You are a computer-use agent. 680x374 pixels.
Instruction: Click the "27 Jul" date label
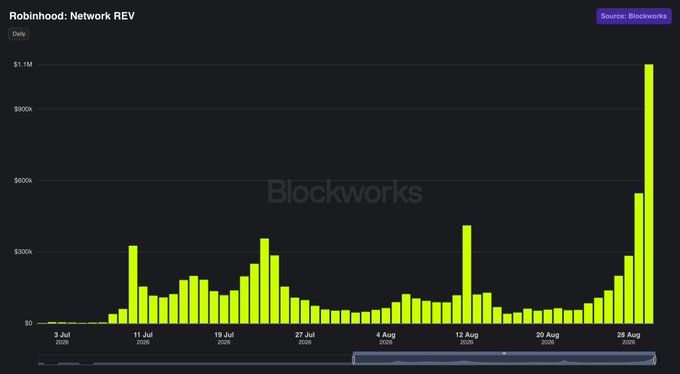(x=305, y=335)
